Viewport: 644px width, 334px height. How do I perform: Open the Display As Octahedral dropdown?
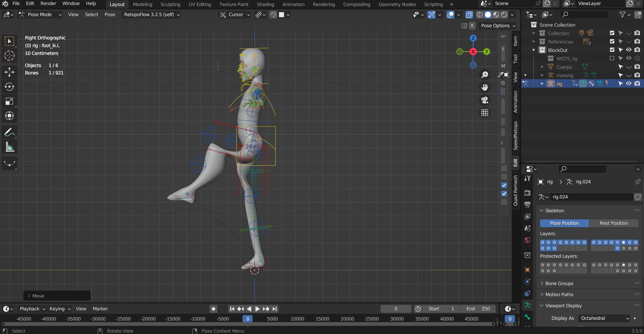[x=604, y=318]
